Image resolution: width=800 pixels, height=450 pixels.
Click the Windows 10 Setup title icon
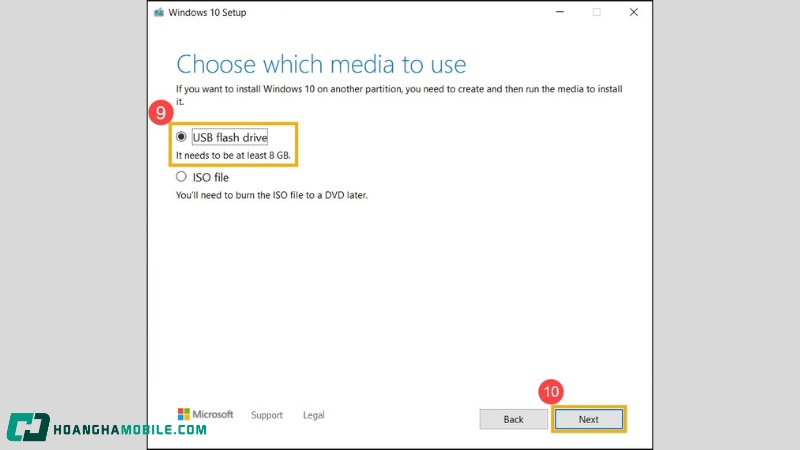pyautogui.click(x=159, y=12)
